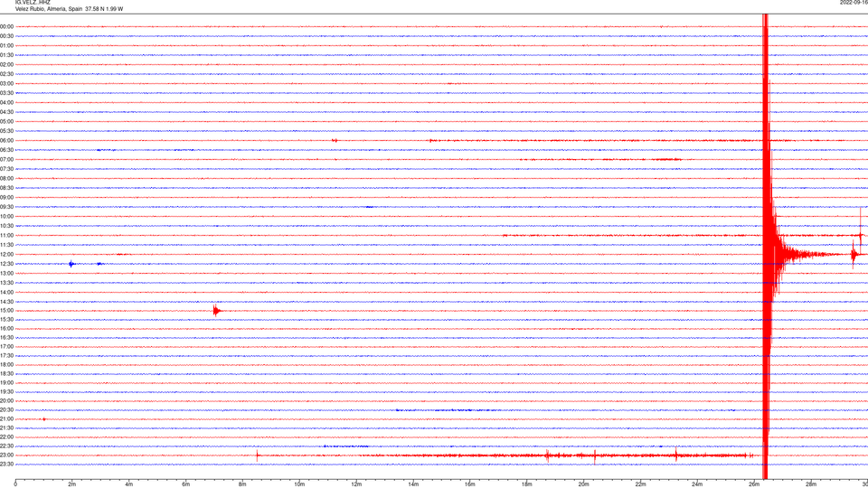Viewport: 868px width, 488px height.
Task: Click the 2m tick label on the axis
Action: tap(72, 484)
